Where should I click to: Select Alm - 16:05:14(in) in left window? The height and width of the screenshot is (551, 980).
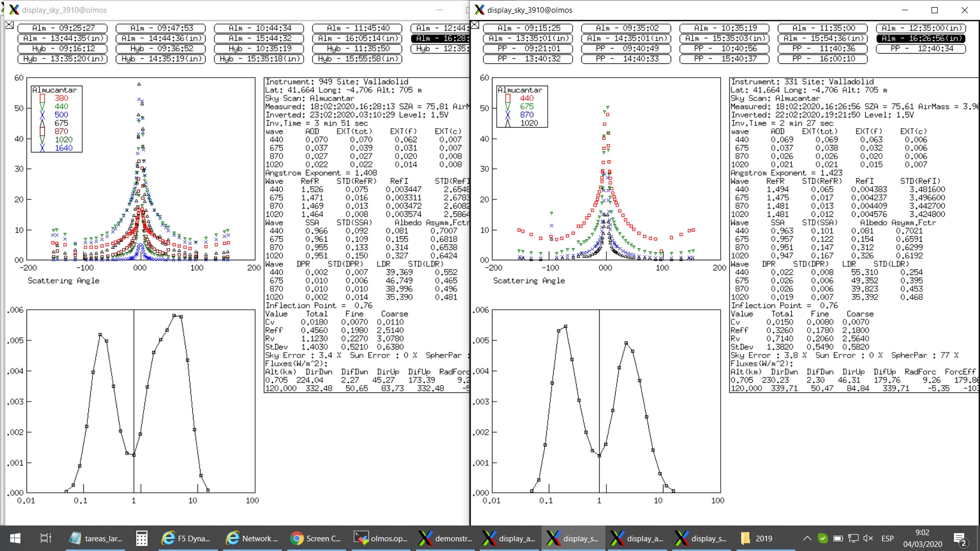[x=357, y=38]
